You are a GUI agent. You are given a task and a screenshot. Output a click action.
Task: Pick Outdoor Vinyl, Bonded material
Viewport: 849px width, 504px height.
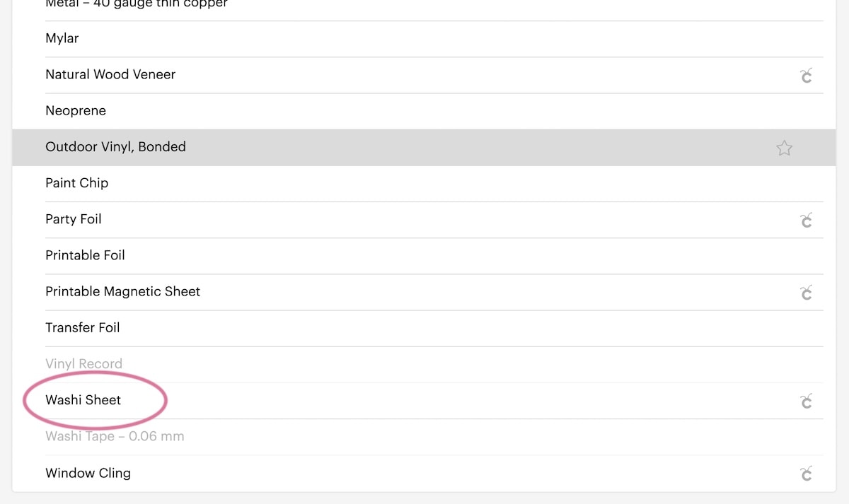click(x=417, y=147)
